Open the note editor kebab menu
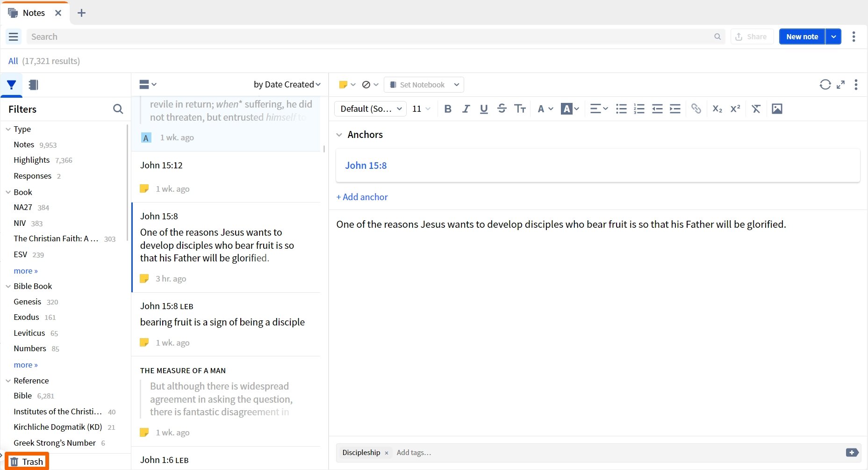 856,85
